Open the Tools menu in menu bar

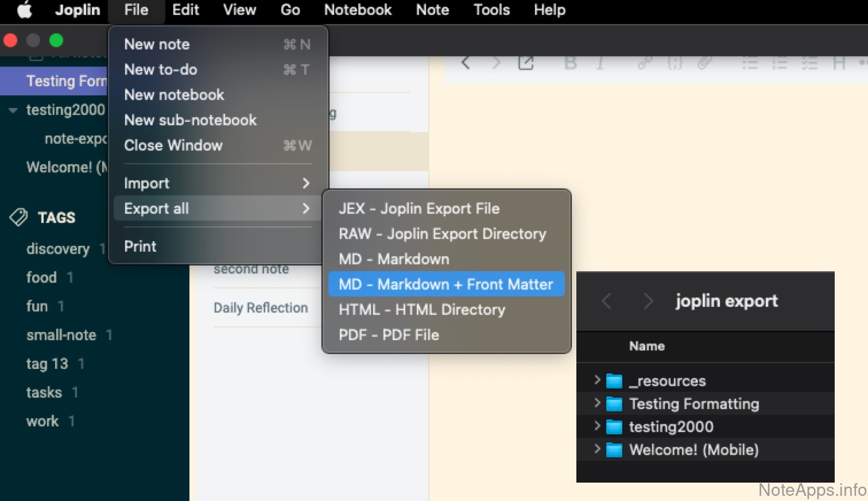(x=491, y=10)
